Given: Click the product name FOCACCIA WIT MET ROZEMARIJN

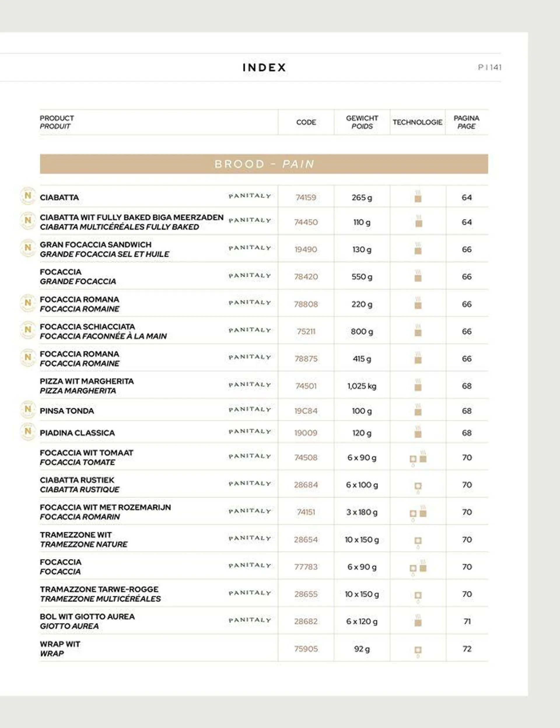Looking at the screenshot, I should click(105, 507).
